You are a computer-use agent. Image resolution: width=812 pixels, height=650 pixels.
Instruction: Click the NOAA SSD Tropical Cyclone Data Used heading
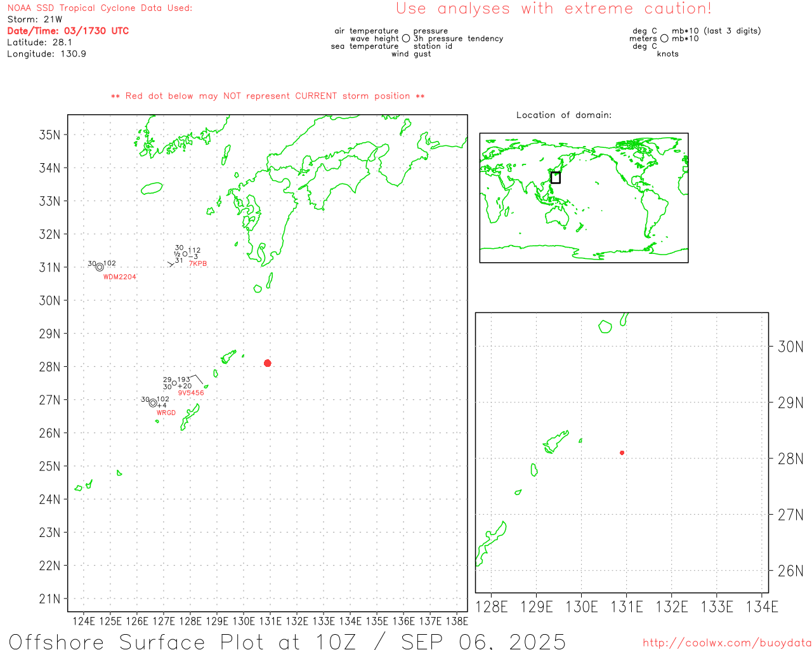coord(100,8)
